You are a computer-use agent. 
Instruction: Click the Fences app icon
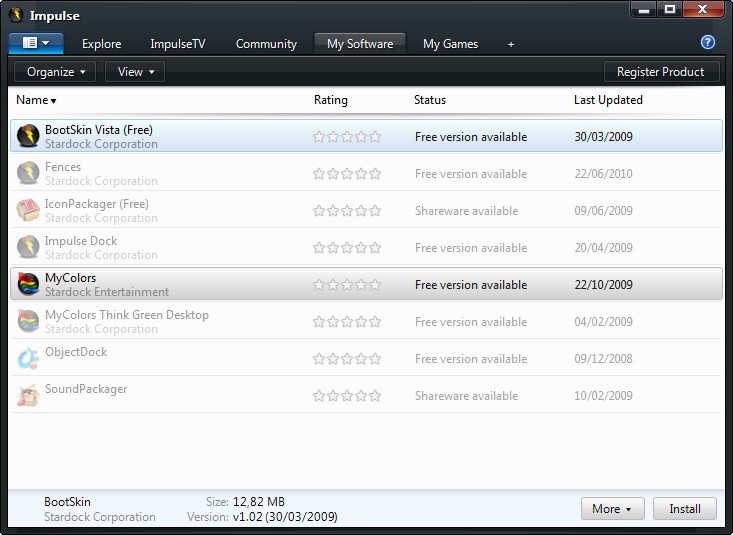[x=28, y=173]
